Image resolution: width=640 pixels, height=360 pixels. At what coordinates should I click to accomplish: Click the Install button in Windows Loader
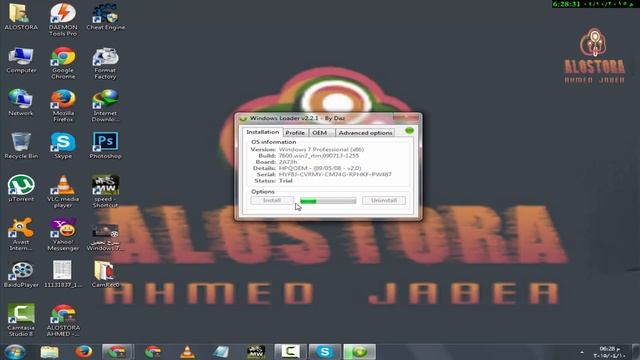point(272,200)
